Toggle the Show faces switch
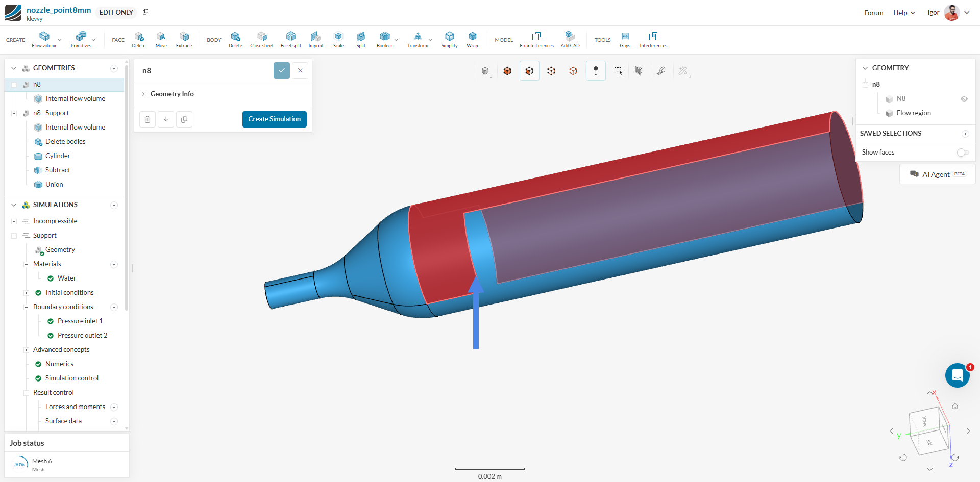The image size is (980, 482). (x=963, y=153)
